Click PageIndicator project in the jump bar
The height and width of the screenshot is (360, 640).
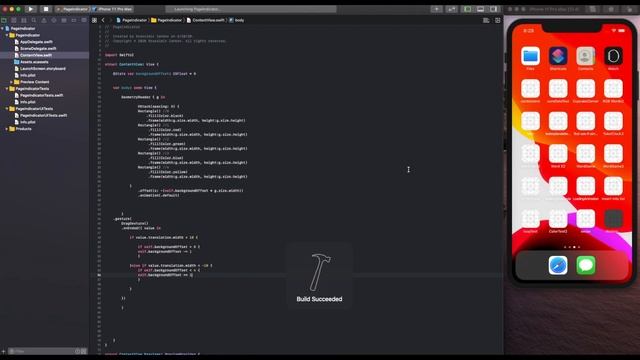point(131,20)
